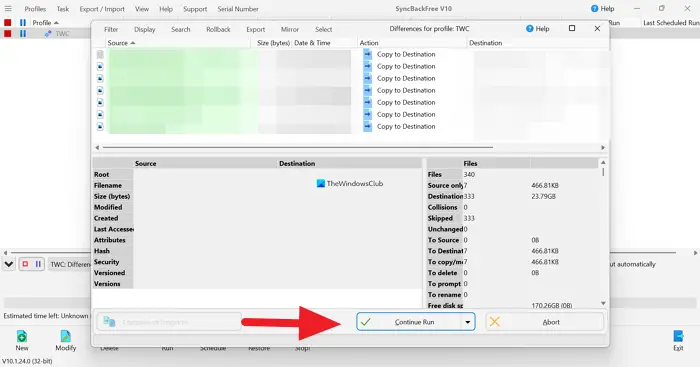700x367 pixels.
Task: Open the View menu
Action: coord(142,9)
